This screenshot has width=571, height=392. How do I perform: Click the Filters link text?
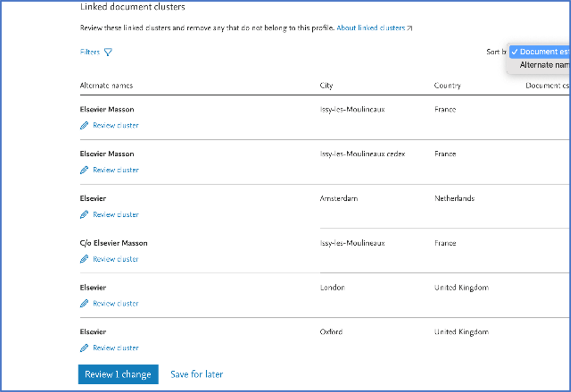click(90, 52)
